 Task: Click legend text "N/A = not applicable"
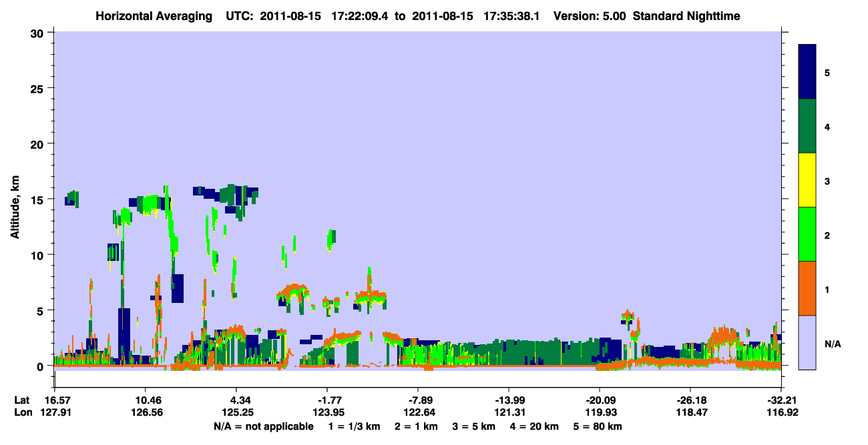(x=263, y=426)
